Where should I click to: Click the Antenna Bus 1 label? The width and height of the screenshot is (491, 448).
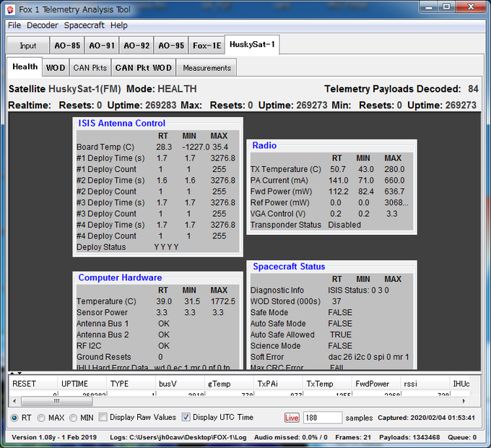103,324
